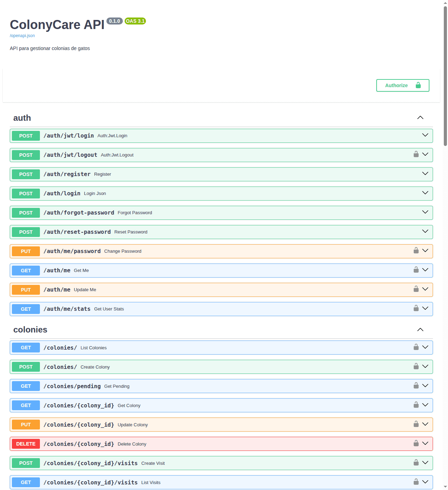Click lock icon on /auth/jwt/logout row
448x490 pixels.
416,154
